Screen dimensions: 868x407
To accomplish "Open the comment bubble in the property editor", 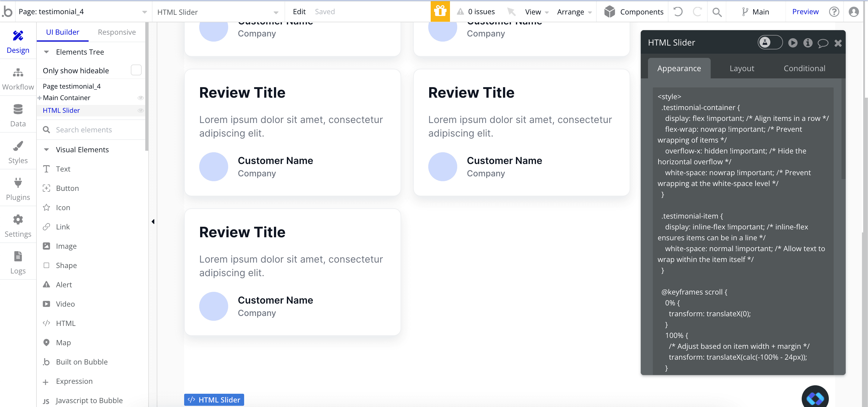I will point(823,43).
